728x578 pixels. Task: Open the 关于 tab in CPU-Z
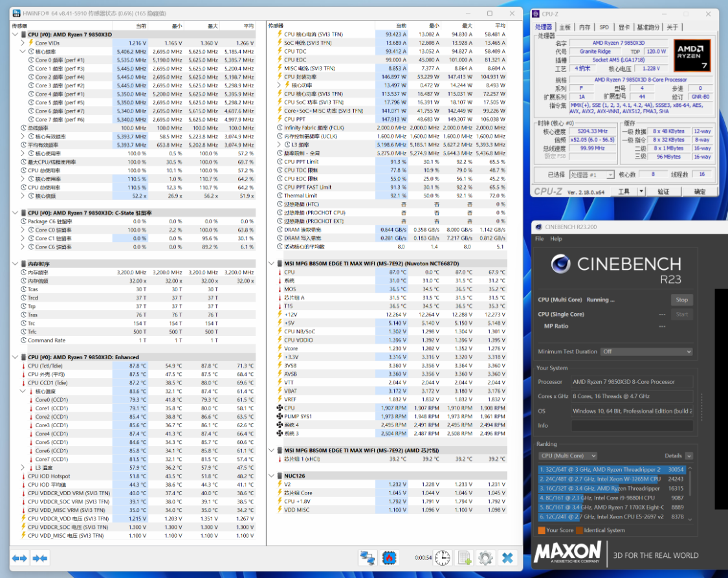click(x=672, y=27)
